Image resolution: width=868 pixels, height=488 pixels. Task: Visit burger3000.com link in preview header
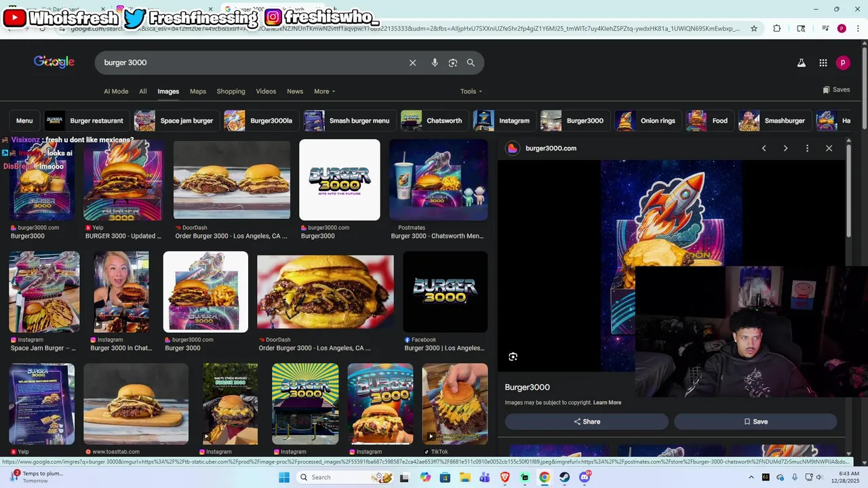coord(551,148)
